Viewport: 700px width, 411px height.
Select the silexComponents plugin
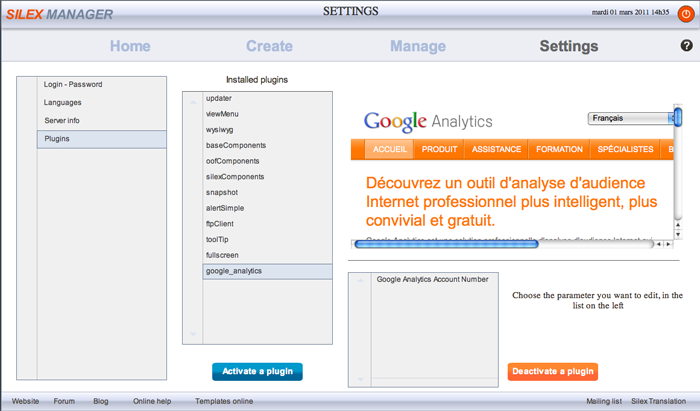[x=267, y=177]
